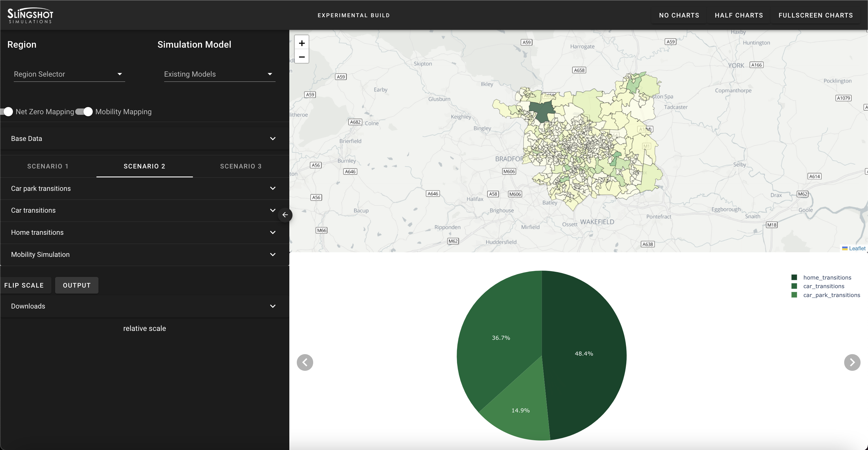This screenshot has width=868, height=450.
Task: Go to next chart with right arrow
Action: tap(852, 362)
